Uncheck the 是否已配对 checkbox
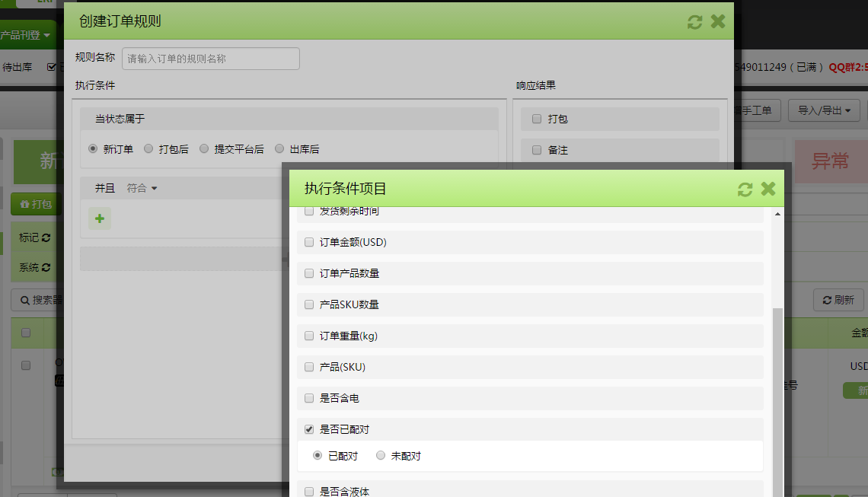 [x=309, y=429]
